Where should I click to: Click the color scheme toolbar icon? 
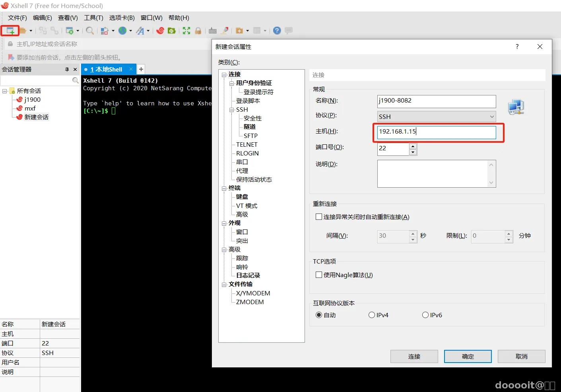(x=105, y=31)
